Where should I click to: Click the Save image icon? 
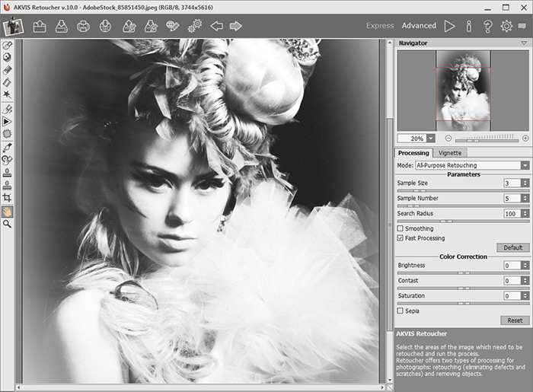(x=62, y=26)
